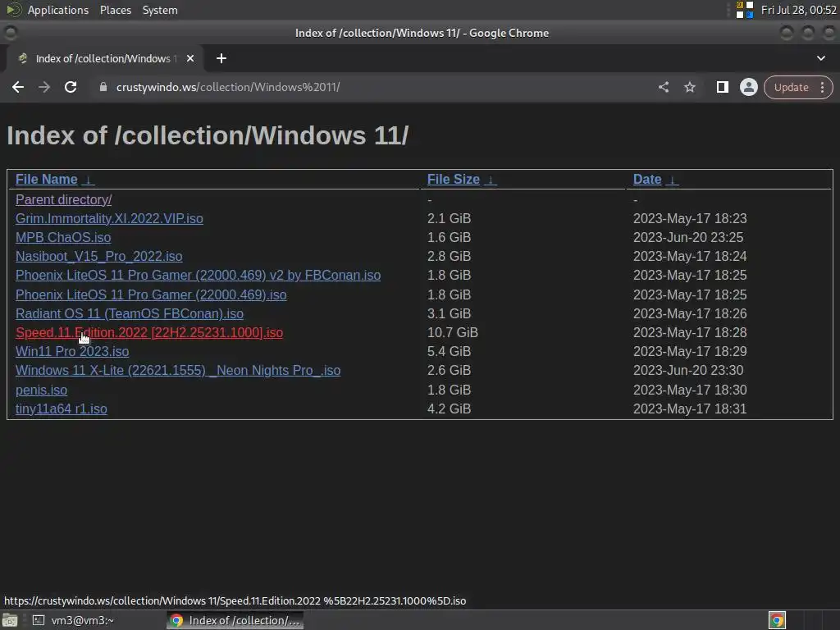Click the forward navigation arrow
The image size is (840, 630).
pos(44,87)
